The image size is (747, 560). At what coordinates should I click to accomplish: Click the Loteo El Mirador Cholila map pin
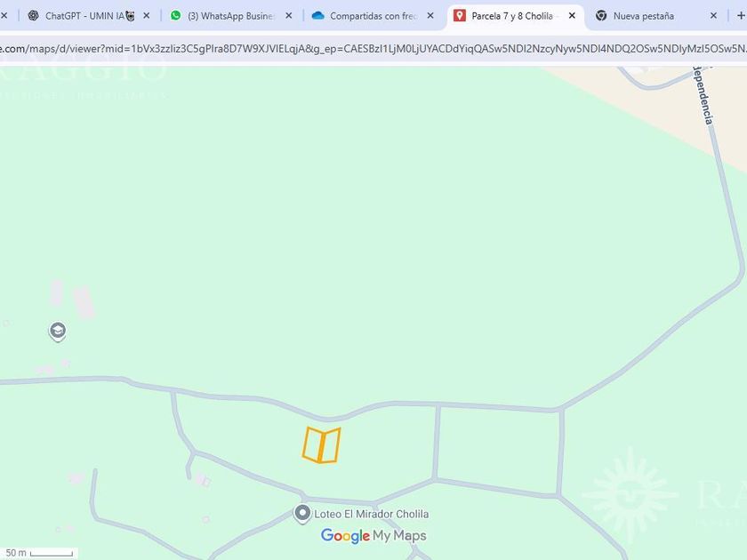coord(302,515)
